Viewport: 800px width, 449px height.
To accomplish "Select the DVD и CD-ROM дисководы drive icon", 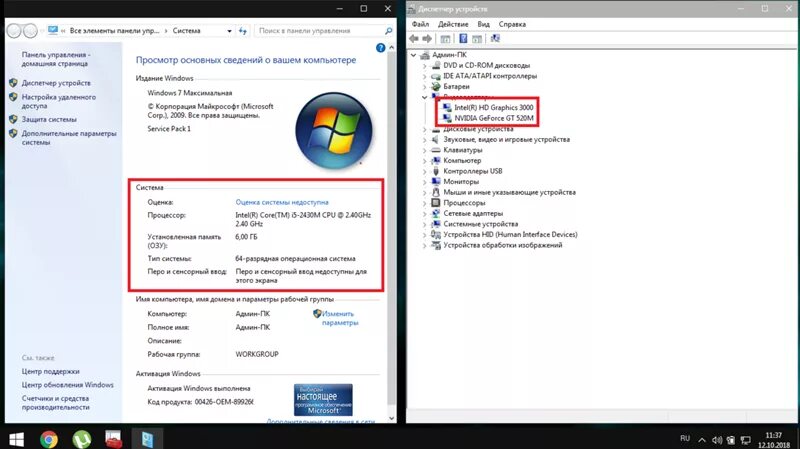I will point(436,65).
